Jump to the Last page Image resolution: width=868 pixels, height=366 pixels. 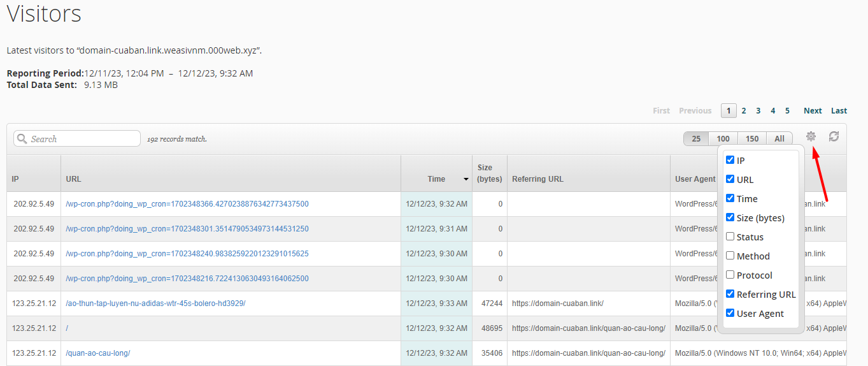[839, 111]
